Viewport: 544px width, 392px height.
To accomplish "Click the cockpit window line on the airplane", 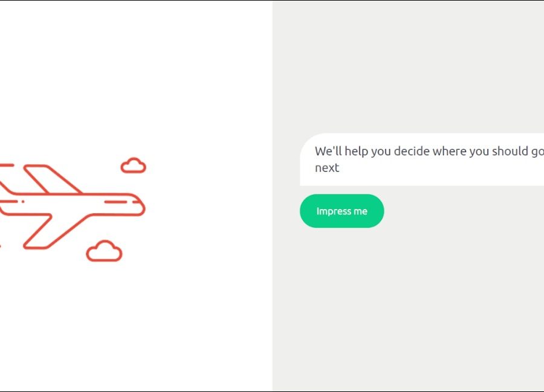I will click(115, 202).
